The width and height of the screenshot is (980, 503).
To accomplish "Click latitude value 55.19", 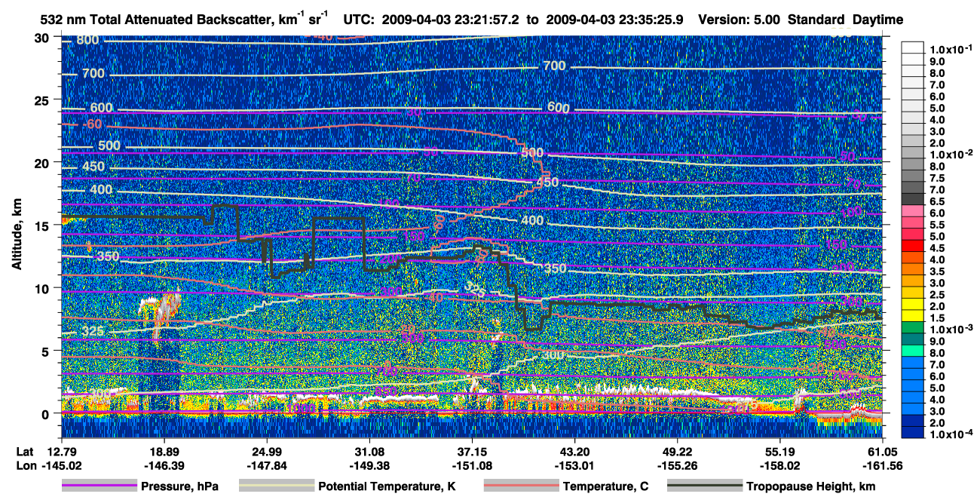I will pyautogui.click(x=779, y=451).
